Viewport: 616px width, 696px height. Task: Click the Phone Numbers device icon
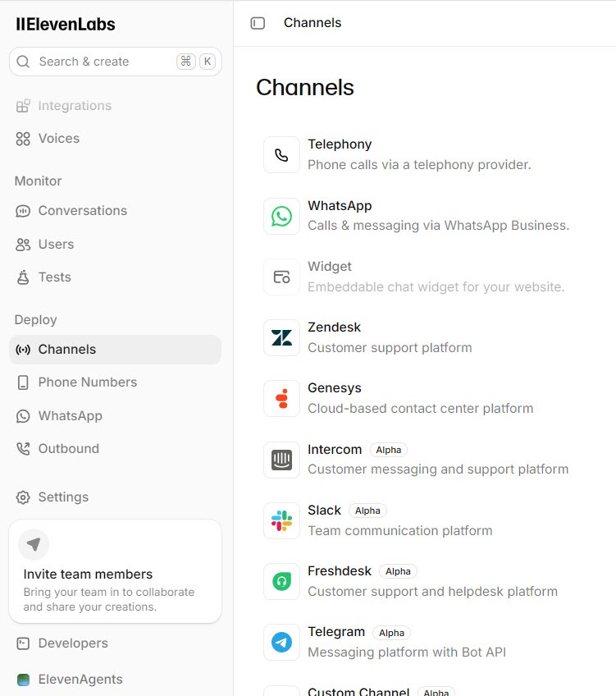23,382
